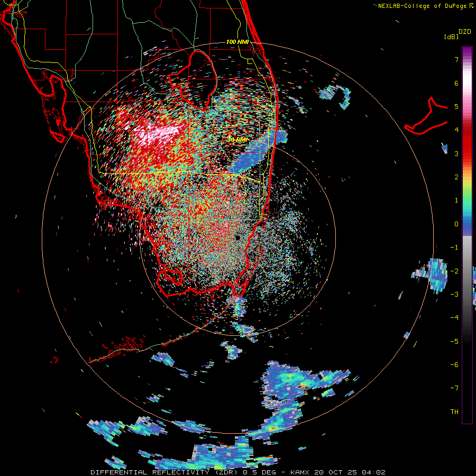This screenshot has height=476, width=476.
Task: Select the 5 dB scale label
Action: click(456, 106)
